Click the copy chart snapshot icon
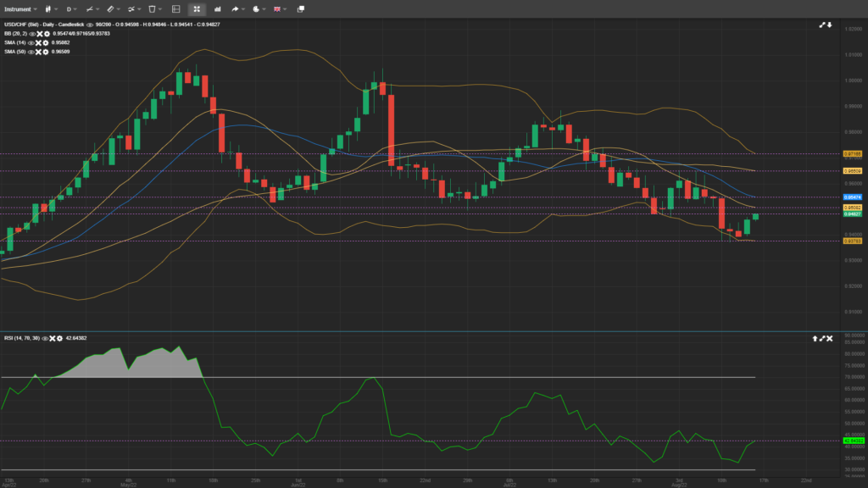The width and height of the screenshot is (868, 488). coord(298,7)
